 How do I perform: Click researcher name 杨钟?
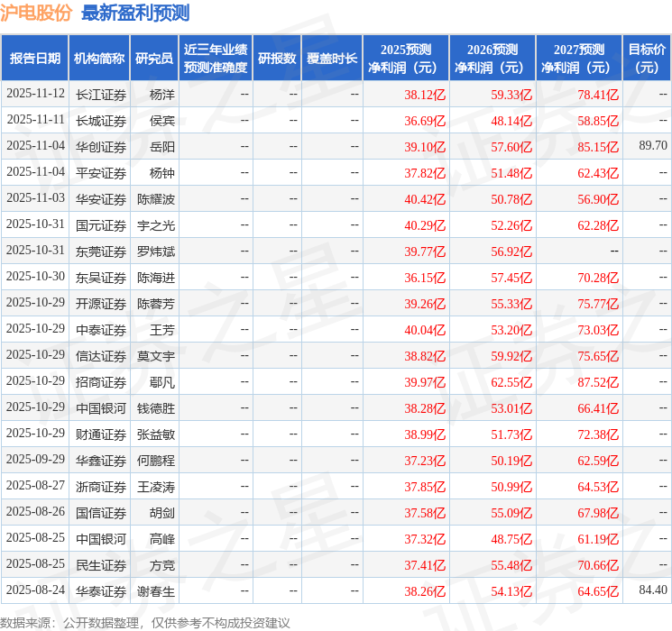pyautogui.click(x=162, y=173)
